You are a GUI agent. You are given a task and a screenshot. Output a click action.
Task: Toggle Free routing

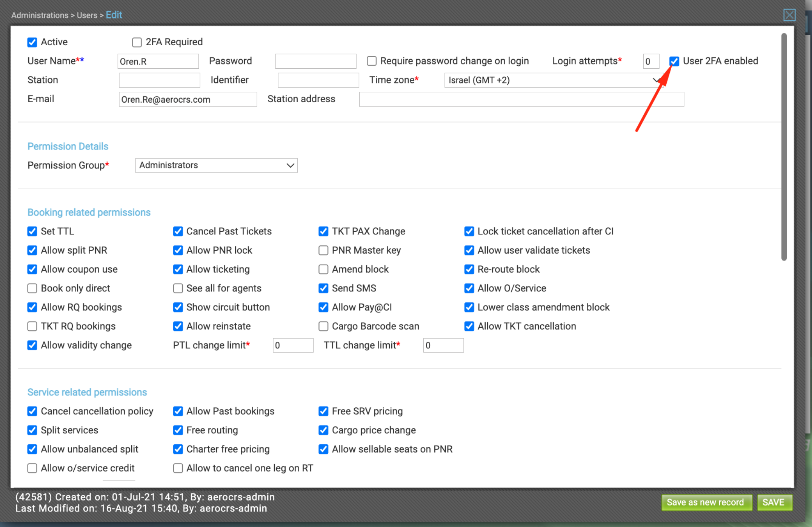click(x=178, y=430)
